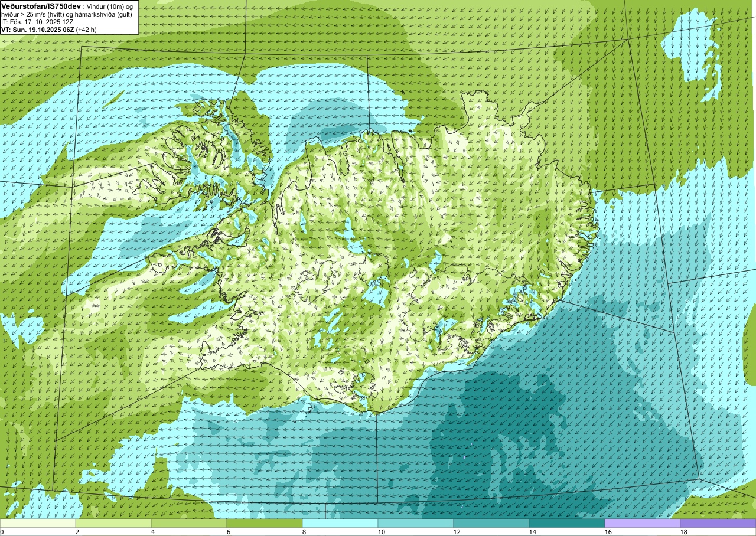The height and width of the screenshot is (536, 756).
Task: Click the 4-6 m/s green legend swatch
Action: pyautogui.click(x=189, y=523)
